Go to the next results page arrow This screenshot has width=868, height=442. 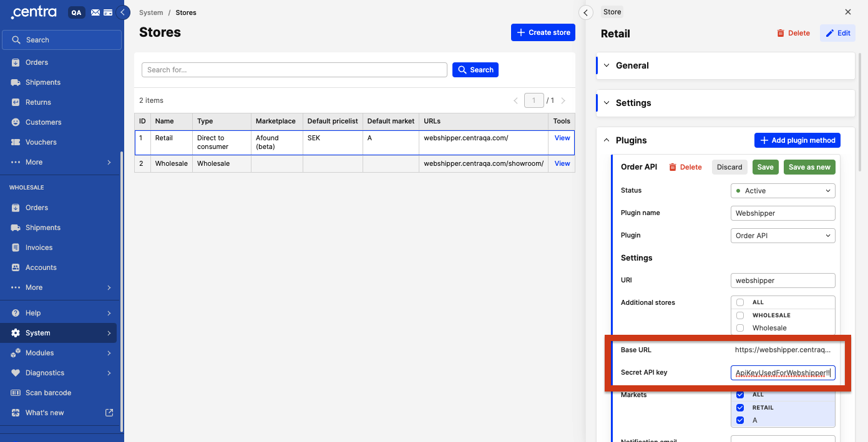tap(563, 100)
